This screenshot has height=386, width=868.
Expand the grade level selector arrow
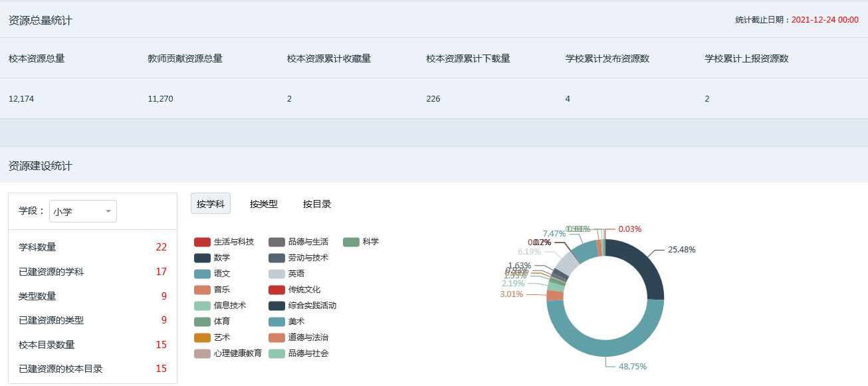point(108,211)
